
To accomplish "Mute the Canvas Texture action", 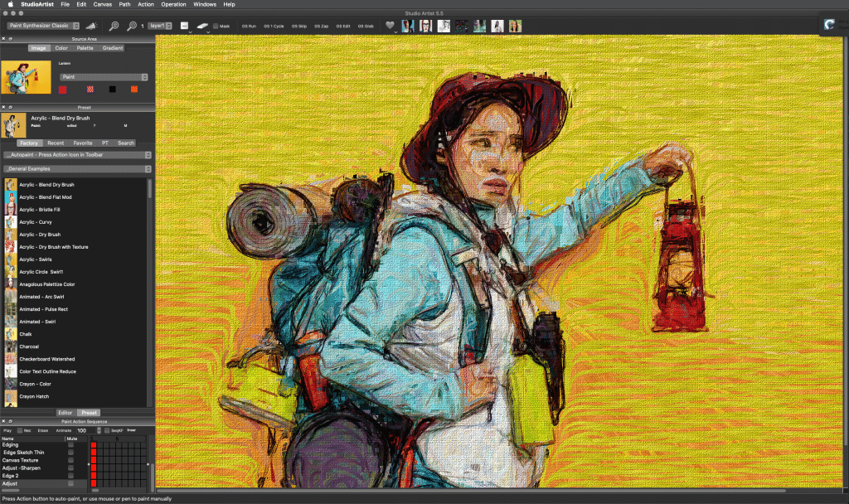I will click(x=70, y=459).
